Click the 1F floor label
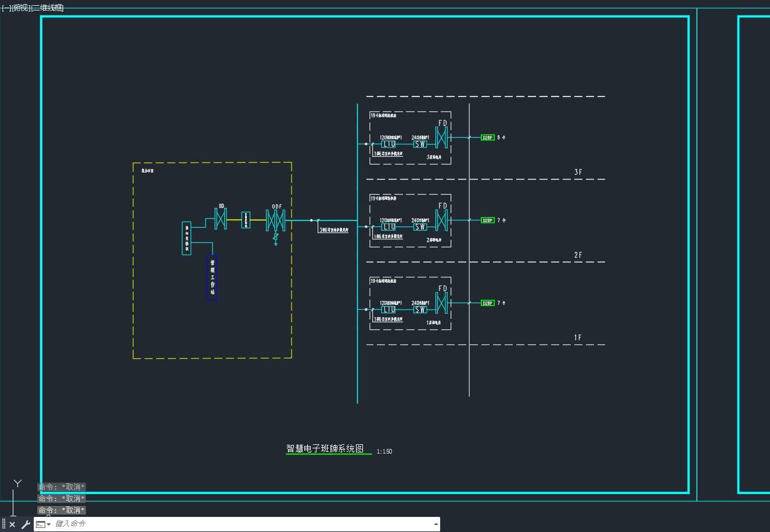 [x=578, y=338]
